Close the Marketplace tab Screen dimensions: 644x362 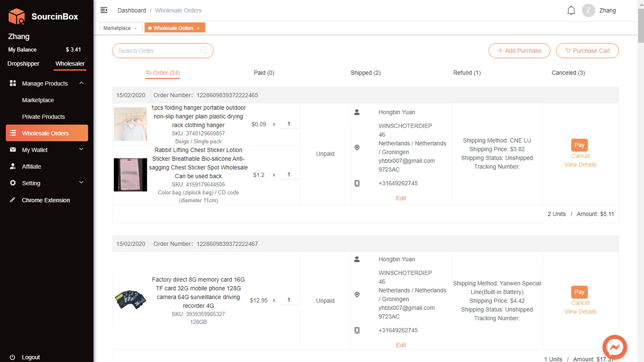coord(135,28)
